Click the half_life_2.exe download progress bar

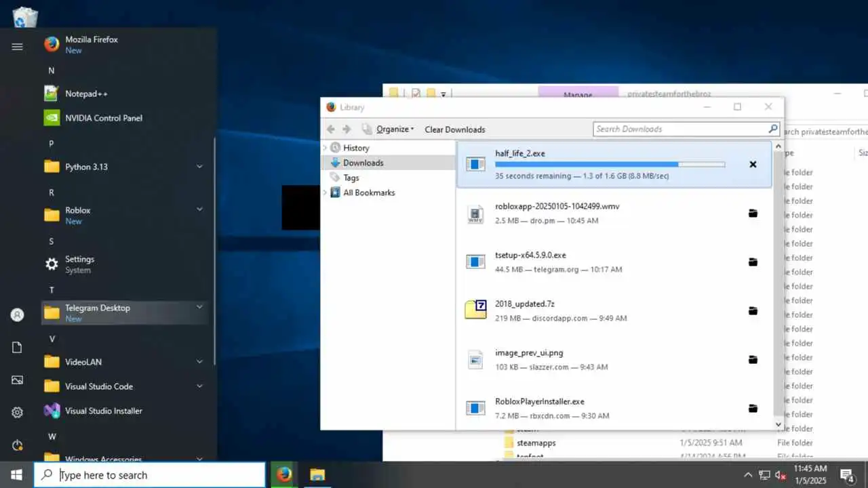pyautogui.click(x=610, y=164)
